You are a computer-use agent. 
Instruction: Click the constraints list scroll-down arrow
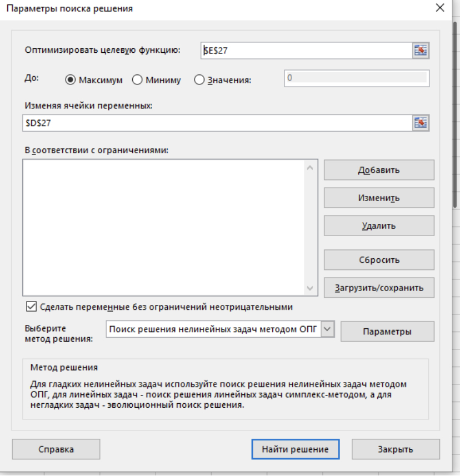[310, 288]
